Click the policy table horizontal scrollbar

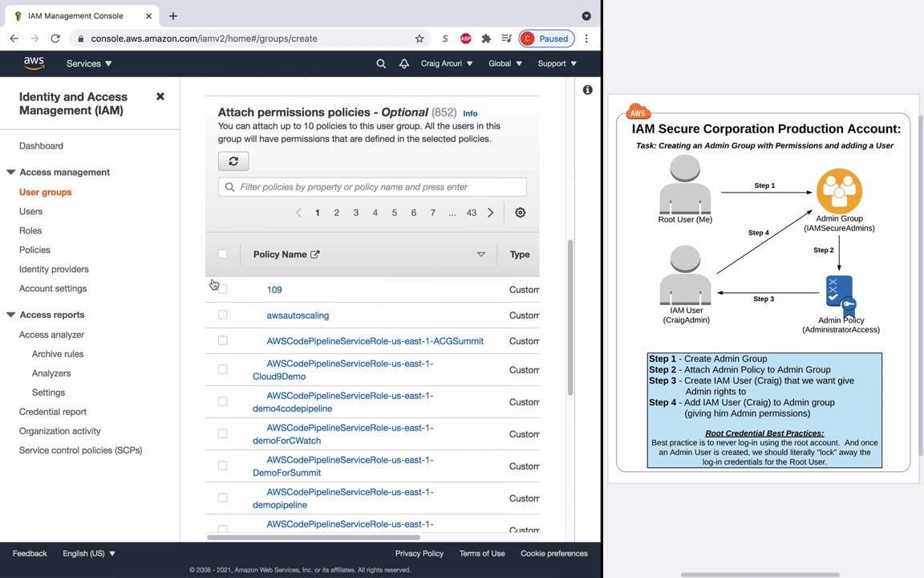point(314,537)
